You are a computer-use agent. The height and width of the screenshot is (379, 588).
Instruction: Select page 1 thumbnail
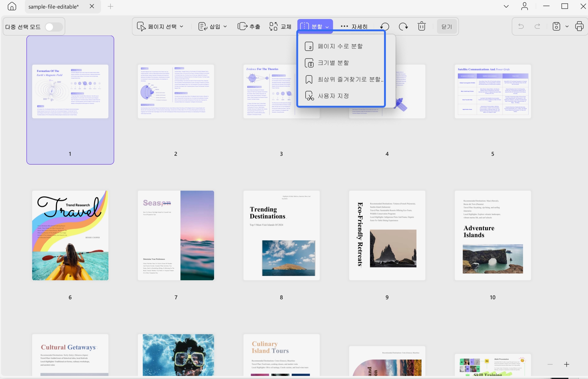pos(70,91)
